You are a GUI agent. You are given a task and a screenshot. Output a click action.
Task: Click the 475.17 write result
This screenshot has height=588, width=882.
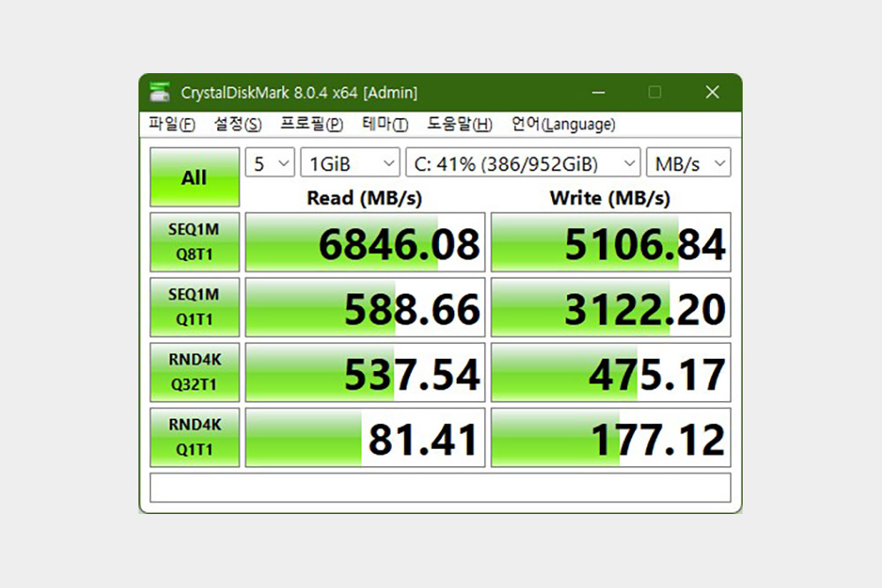[x=611, y=372]
